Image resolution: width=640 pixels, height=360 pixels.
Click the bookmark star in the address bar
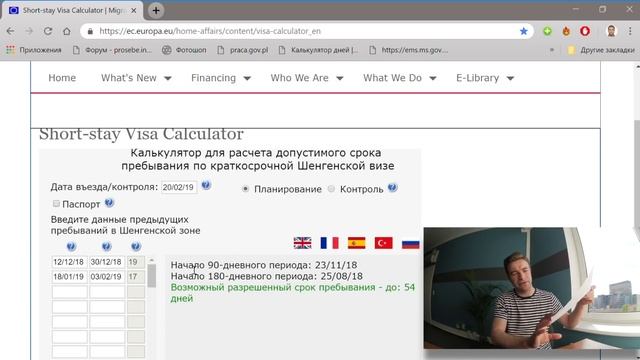coord(524,31)
